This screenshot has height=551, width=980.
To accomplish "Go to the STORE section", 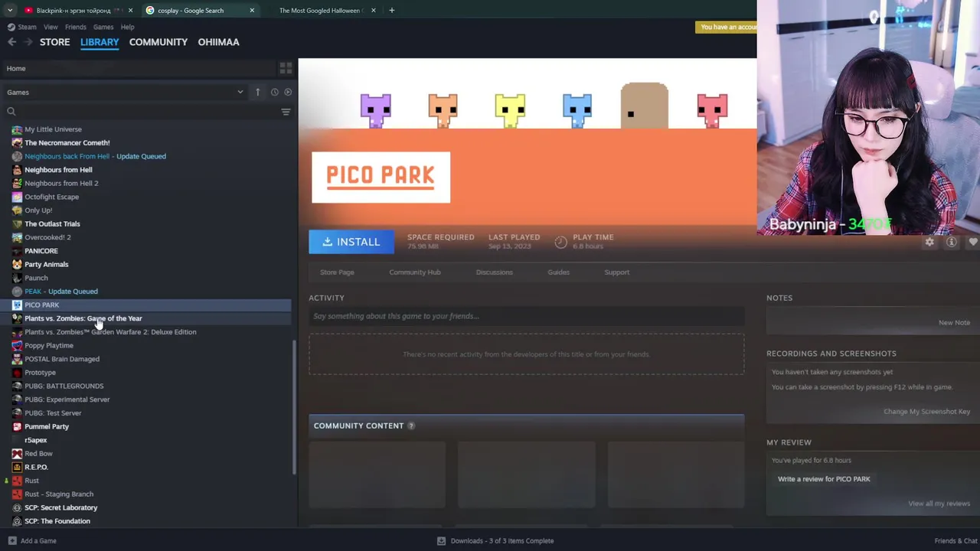I will coord(55,42).
